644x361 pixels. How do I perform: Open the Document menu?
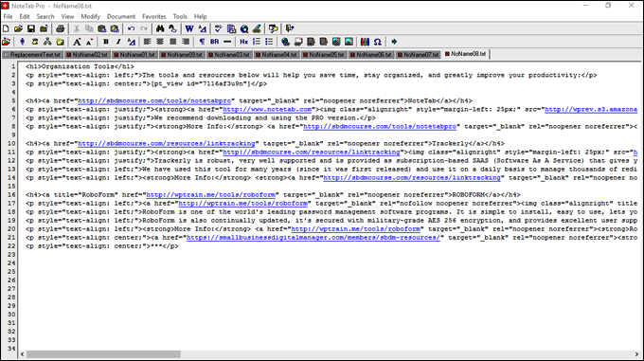(x=121, y=16)
